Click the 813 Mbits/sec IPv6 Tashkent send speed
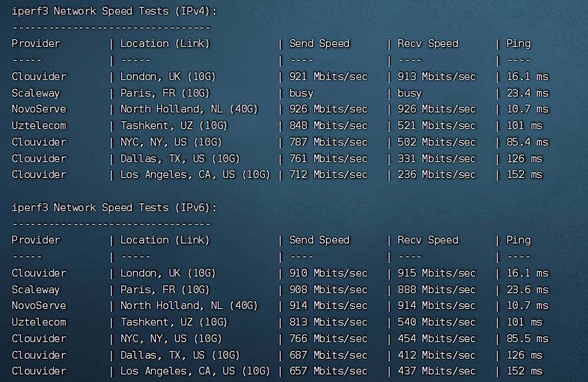Viewport: 588px width, 382px height. point(328,322)
